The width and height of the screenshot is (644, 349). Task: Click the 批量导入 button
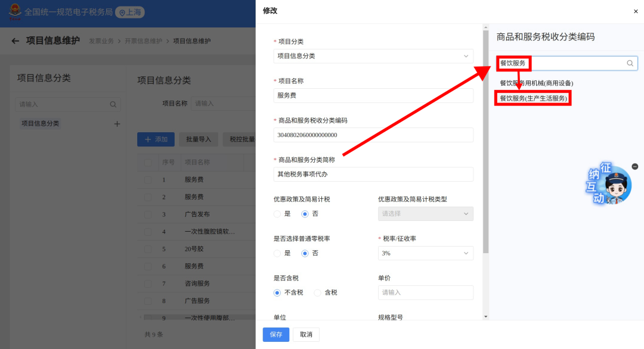coord(199,139)
